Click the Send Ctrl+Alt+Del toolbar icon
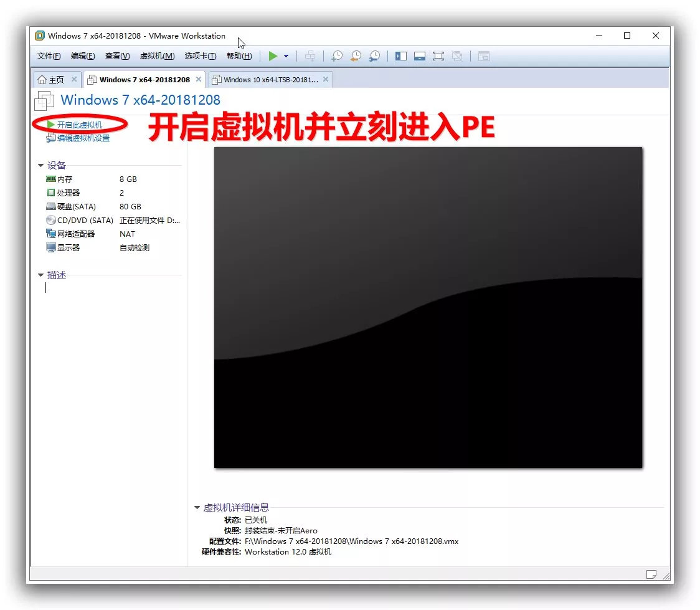The height and width of the screenshot is (610, 700). click(x=310, y=56)
